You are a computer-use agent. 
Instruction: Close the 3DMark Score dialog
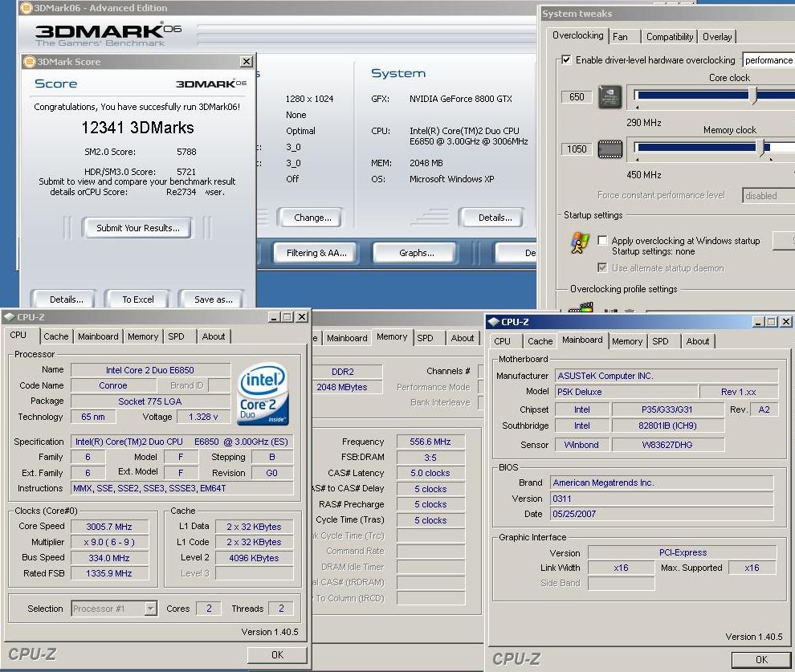[247, 62]
